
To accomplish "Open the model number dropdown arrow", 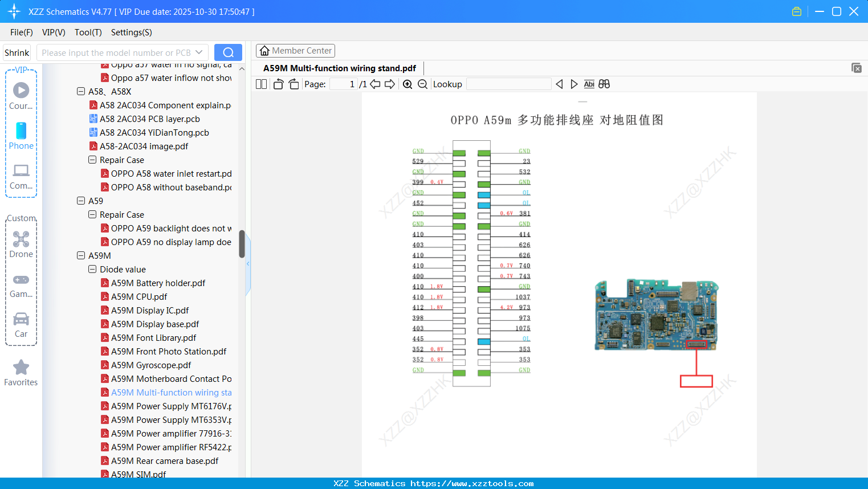I will (x=199, y=52).
